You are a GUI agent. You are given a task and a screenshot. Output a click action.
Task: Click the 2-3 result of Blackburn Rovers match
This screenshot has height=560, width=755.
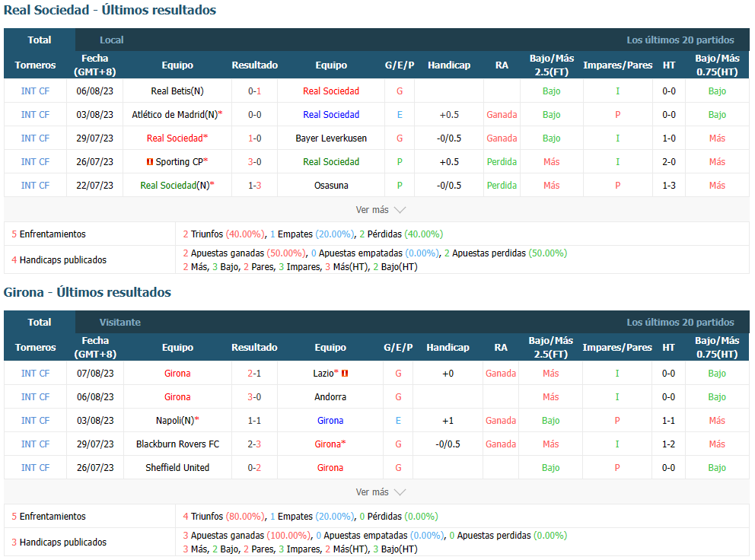click(254, 444)
